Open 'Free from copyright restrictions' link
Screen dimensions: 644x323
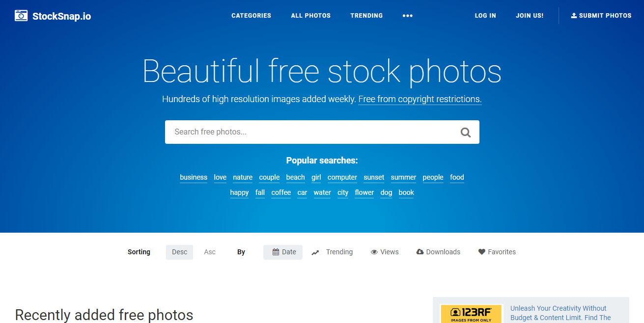click(x=420, y=99)
